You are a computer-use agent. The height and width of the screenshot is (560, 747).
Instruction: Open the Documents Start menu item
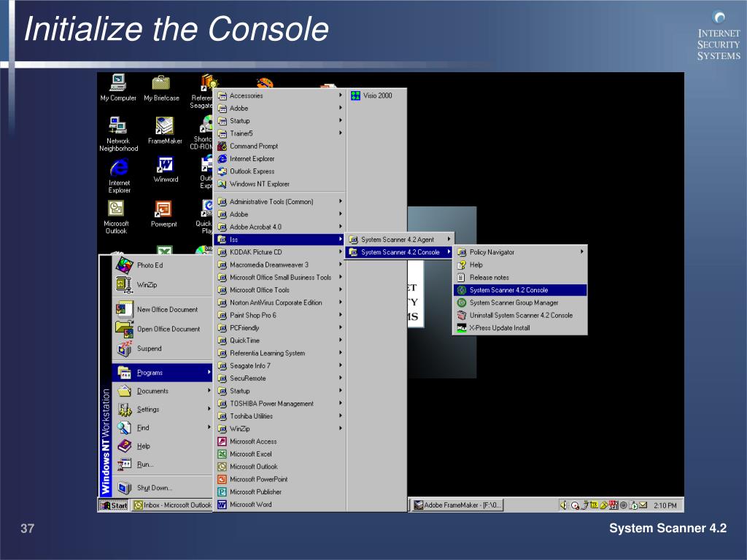tap(162, 391)
